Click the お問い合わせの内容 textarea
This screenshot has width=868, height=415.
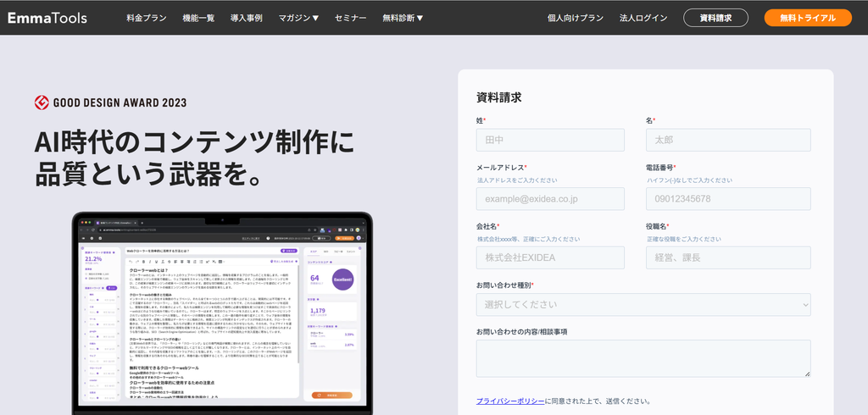pos(643,358)
